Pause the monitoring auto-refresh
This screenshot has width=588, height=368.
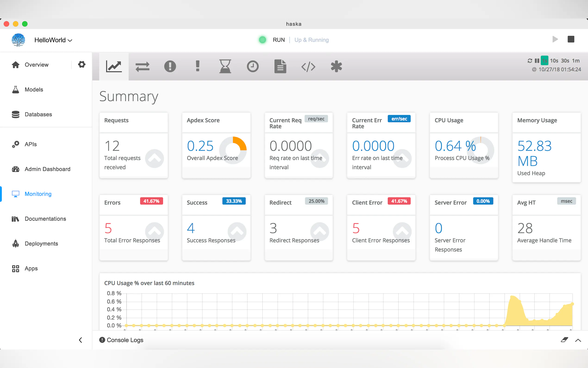537,61
